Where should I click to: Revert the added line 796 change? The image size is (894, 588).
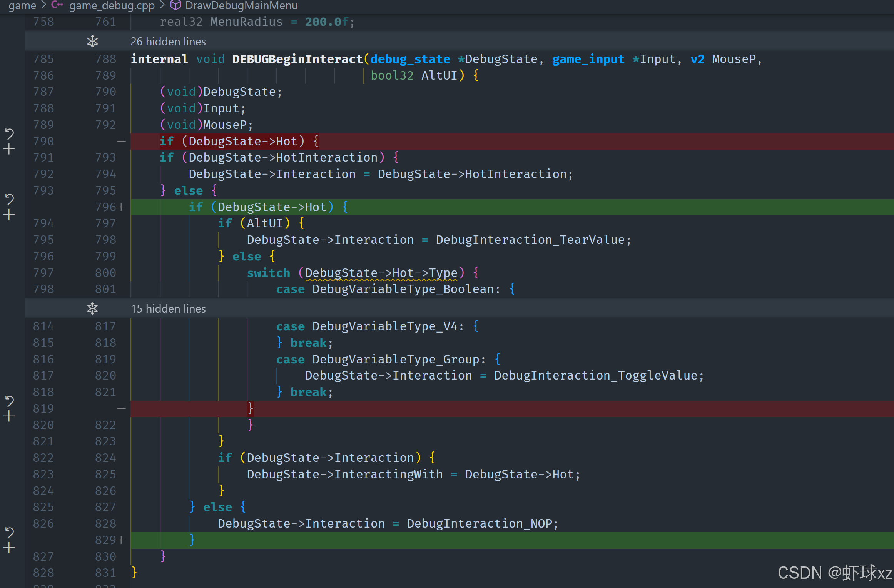(x=9, y=199)
